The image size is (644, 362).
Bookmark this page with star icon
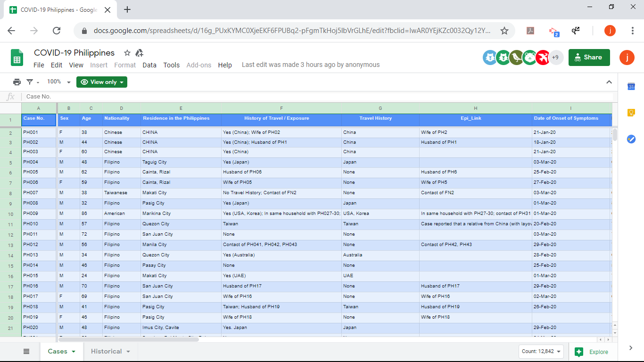504,31
